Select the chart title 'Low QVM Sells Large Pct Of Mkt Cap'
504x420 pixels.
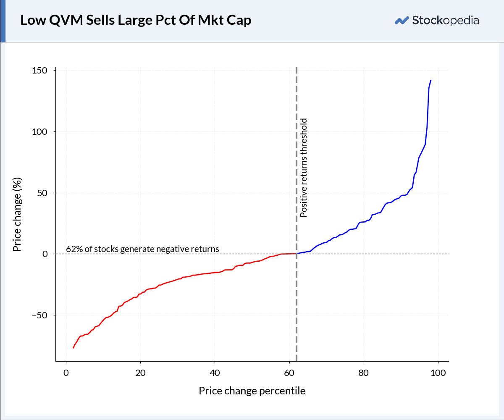click(x=136, y=20)
